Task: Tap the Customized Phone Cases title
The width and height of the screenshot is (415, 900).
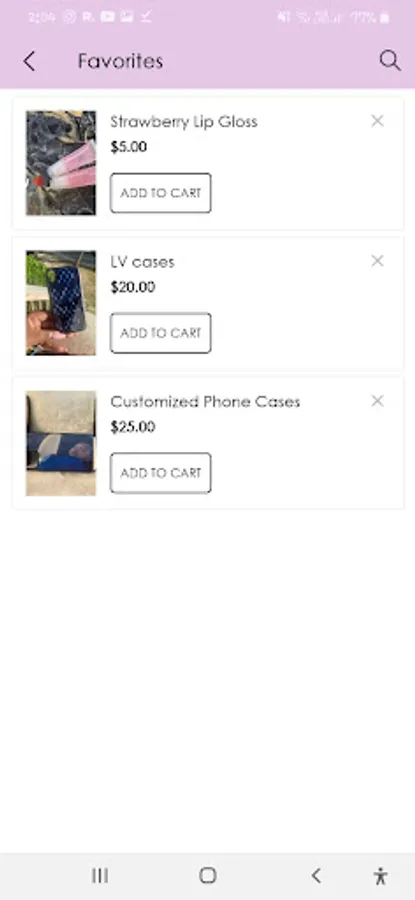Action: click(205, 401)
